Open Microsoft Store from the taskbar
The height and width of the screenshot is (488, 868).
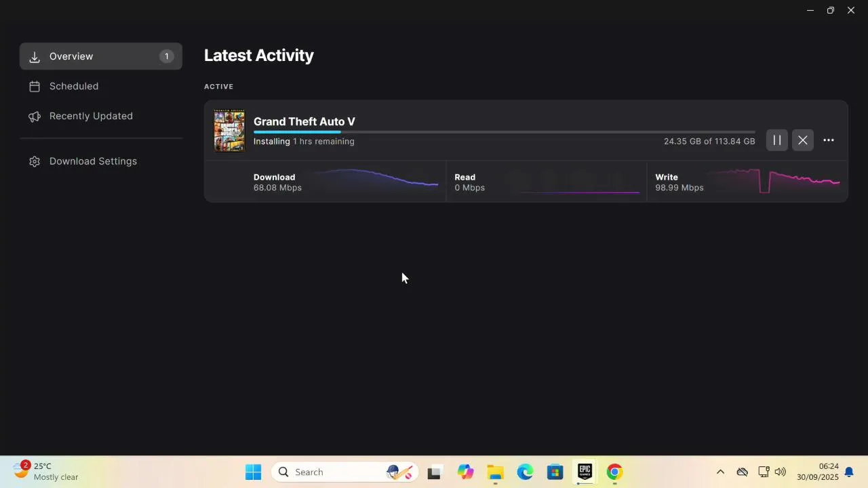click(555, 472)
